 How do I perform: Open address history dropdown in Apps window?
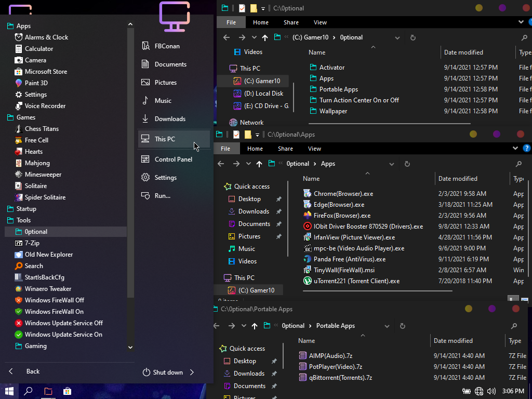[x=392, y=164]
